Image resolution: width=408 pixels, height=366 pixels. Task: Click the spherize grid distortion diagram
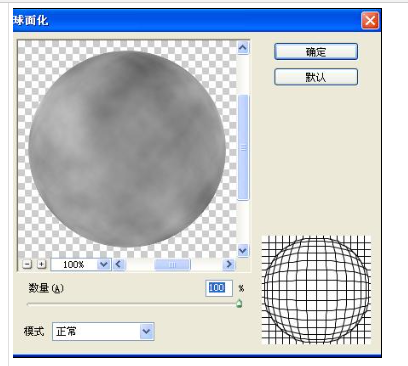[x=316, y=290]
